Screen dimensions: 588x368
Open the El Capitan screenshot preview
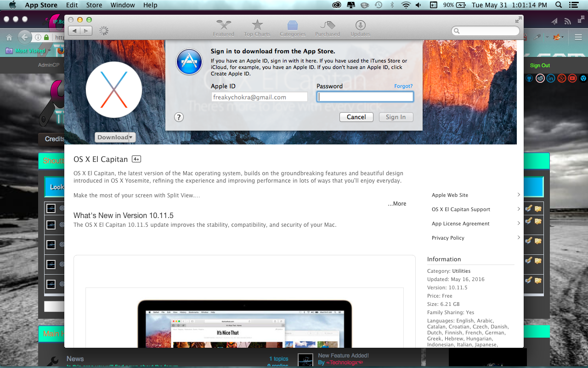coord(244,317)
